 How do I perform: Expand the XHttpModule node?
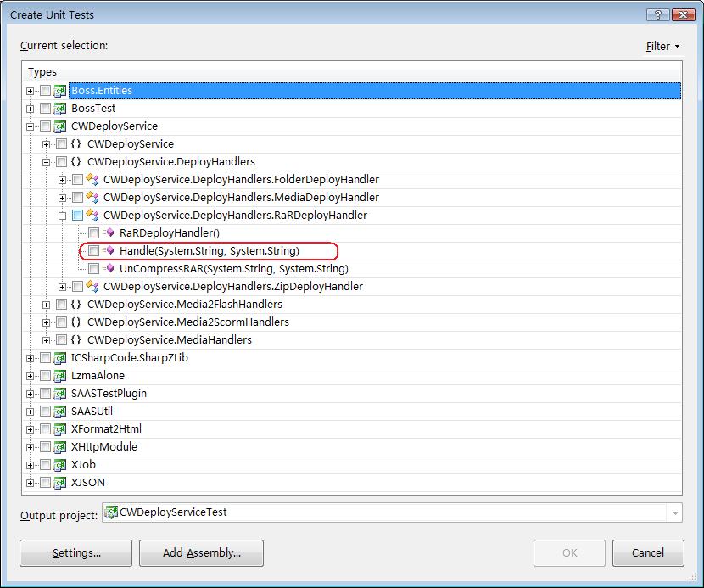click(x=30, y=447)
